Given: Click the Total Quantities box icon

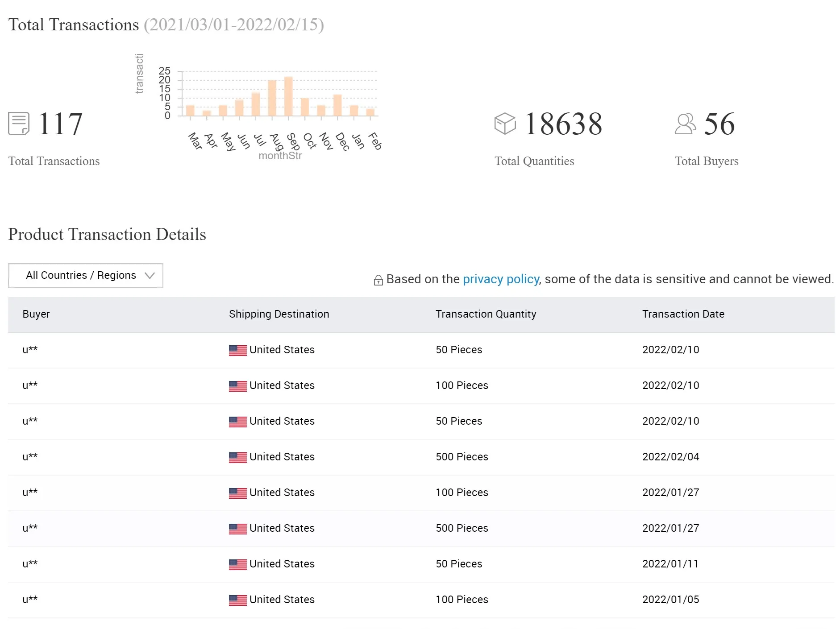Looking at the screenshot, I should (x=505, y=124).
